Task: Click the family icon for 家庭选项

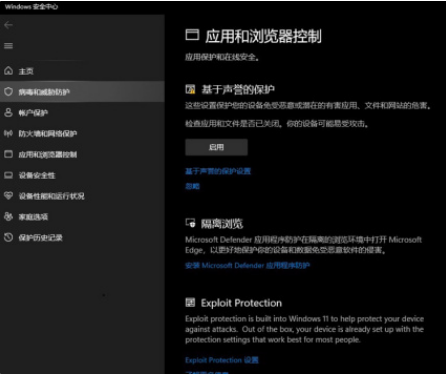Action: pos(8,217)
